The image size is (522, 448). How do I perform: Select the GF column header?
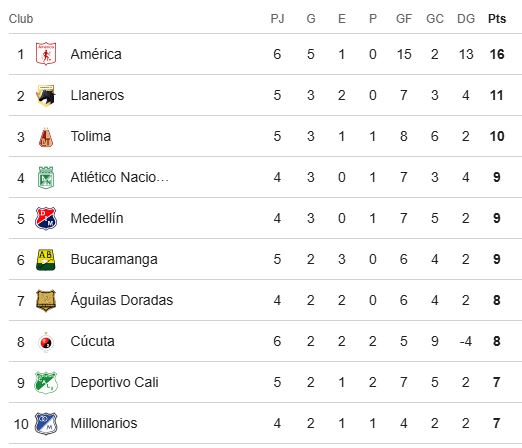[x=404, y=19]
